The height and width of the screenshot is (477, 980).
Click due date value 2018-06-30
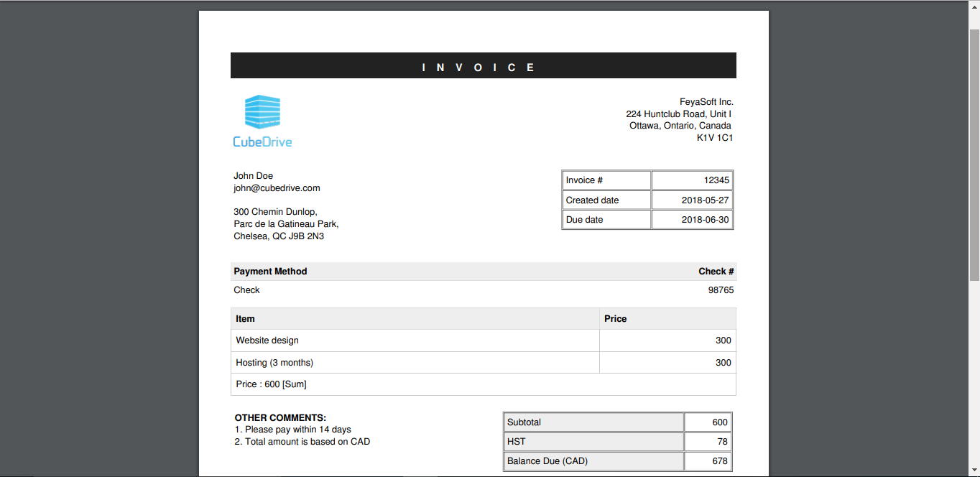[x=692, y=219]
